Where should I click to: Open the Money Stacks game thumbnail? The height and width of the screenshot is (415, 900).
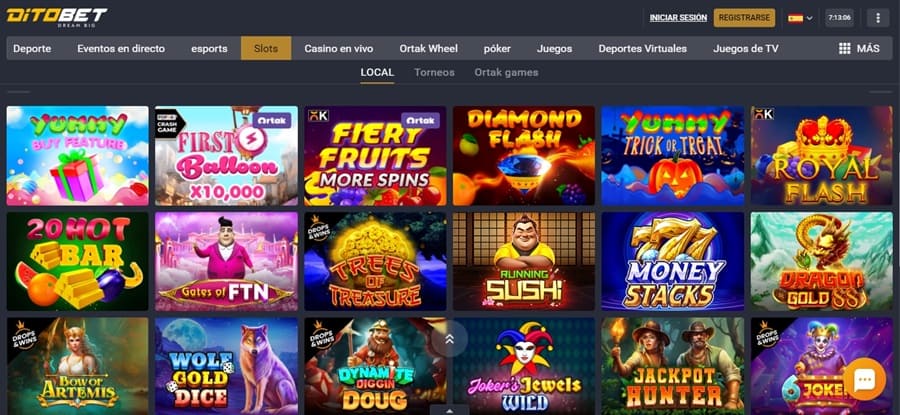[673, 261]
